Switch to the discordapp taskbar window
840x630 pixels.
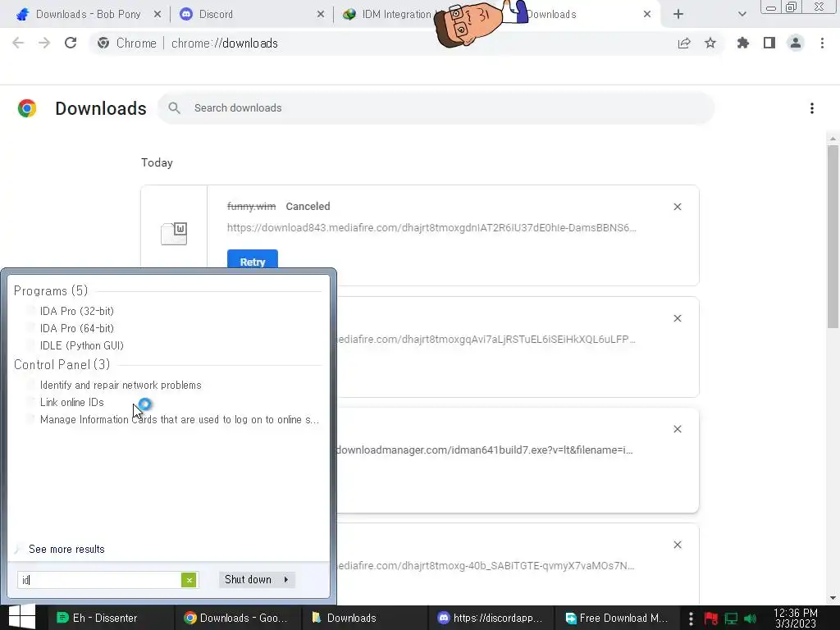click(491, 619)
